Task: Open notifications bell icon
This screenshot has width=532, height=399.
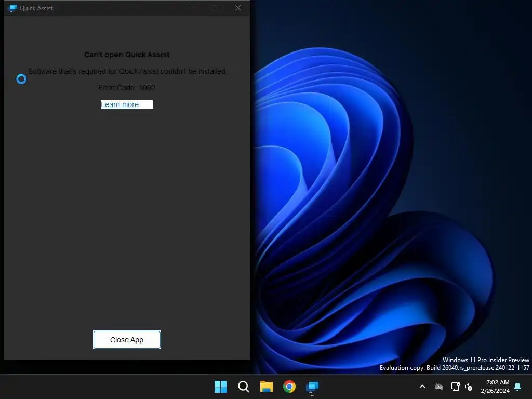Action: (x=518, y=387)
